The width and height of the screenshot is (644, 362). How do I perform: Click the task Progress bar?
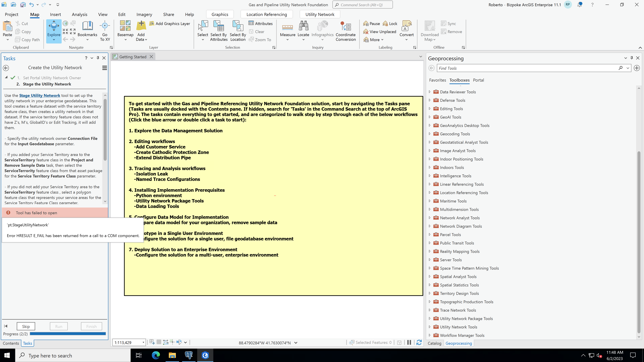click(x=68, y=333)
